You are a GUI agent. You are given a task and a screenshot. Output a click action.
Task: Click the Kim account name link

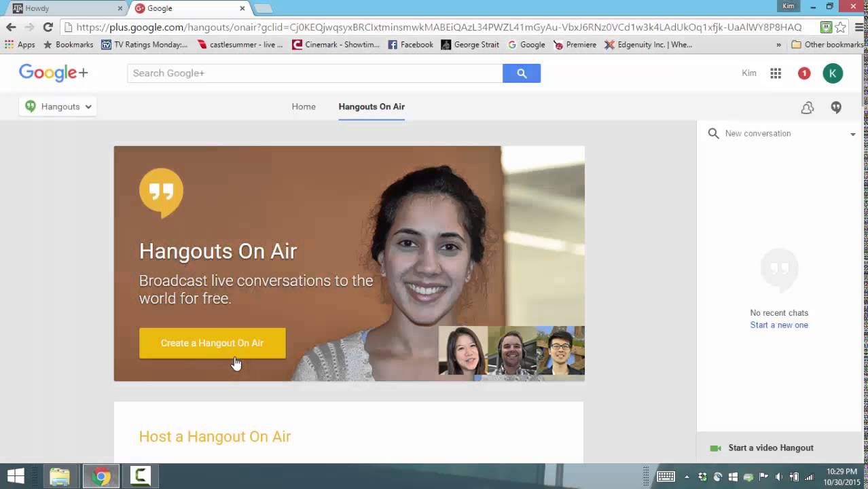pos(749,73)
